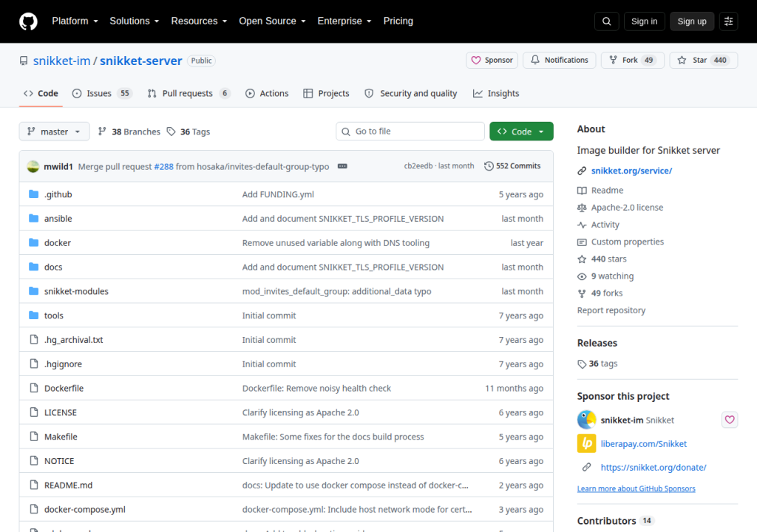Open the appearance settings icon next to Sign up
This screenshot has width=757, height=532.
click(x=728, y=21)
